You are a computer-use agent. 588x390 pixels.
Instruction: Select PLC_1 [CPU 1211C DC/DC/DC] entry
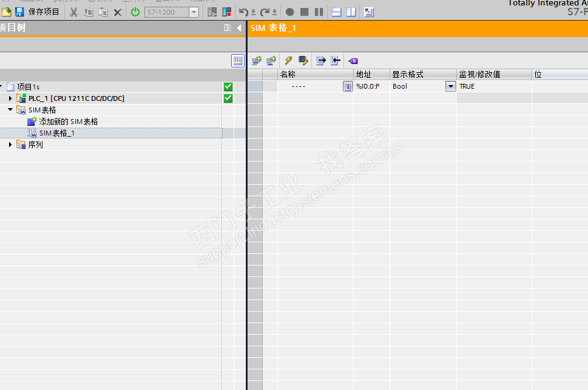(76, 98)
